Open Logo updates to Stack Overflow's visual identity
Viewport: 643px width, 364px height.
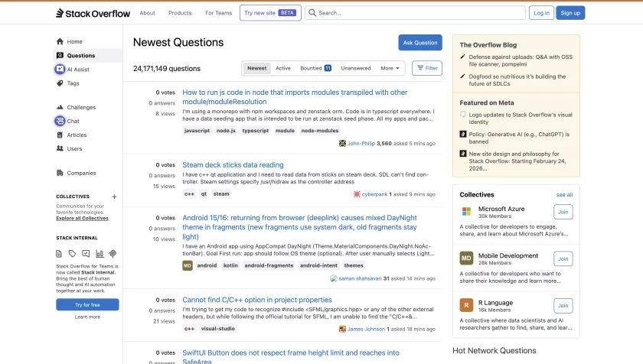click(x=521, y=119)
